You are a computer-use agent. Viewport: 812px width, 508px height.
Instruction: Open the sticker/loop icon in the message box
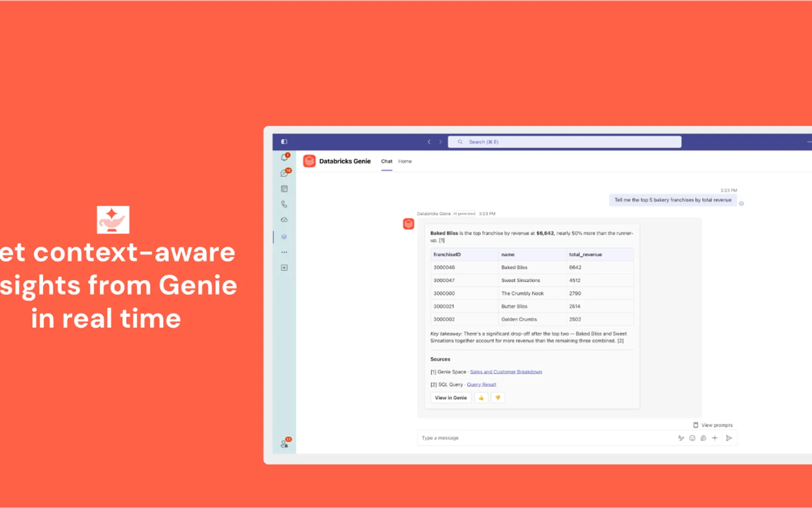703,438
